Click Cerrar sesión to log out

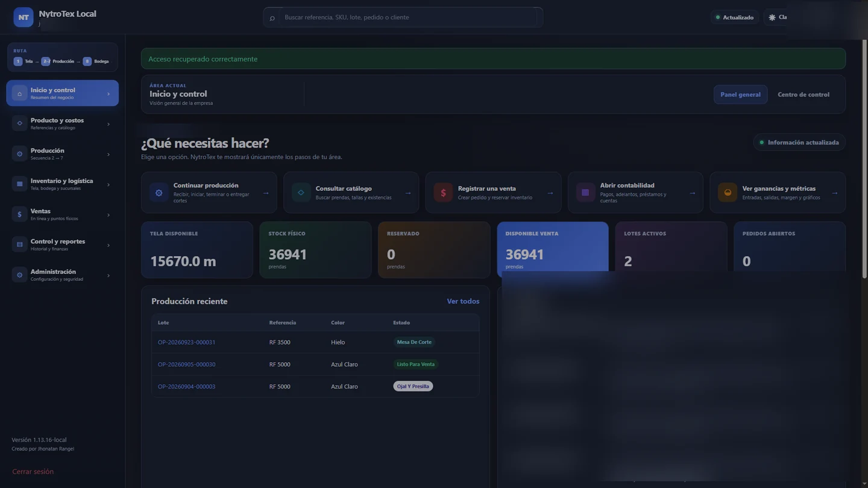[x=33, y=472]
